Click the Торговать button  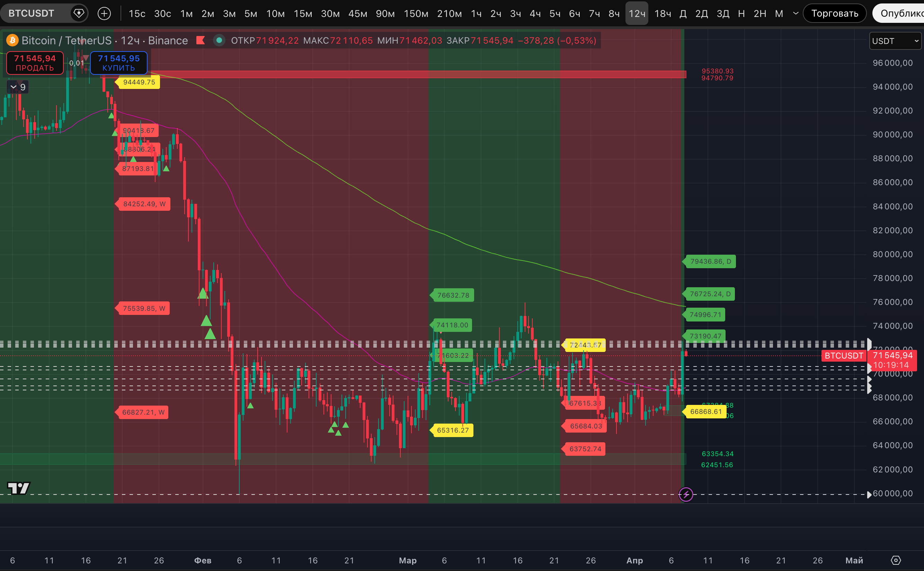pos(834,13)
